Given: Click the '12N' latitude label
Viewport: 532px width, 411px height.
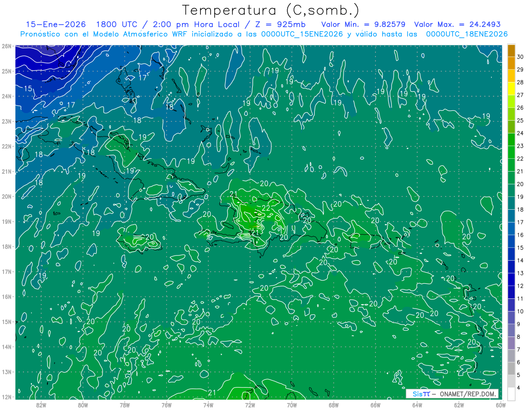Looking at the screenshot, I should coord(7,397).
